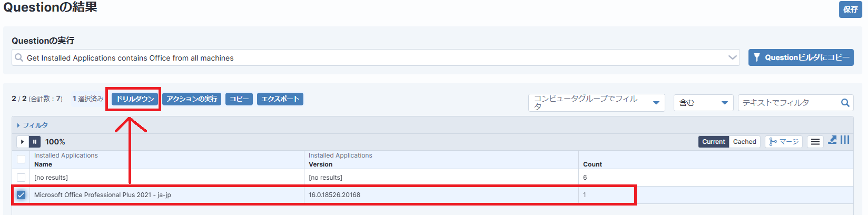Image resolution: width=868 pixels, height=215 pixels.
Task: Open the hamburger list options icon
Action: pos(815,142)
